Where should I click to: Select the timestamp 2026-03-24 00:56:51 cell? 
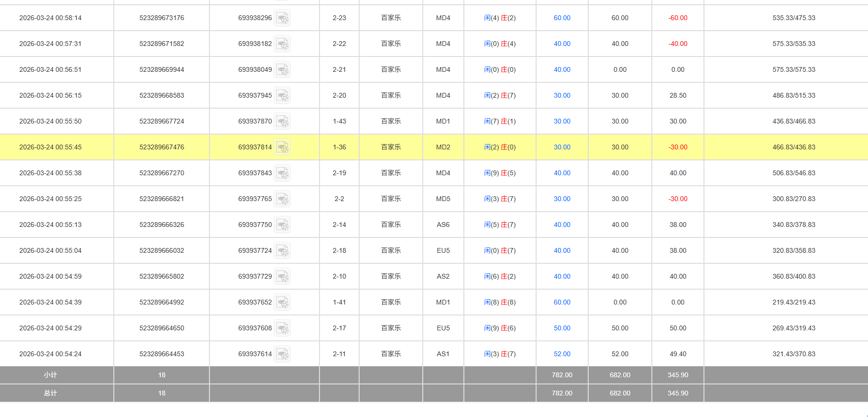click(50, 70)
